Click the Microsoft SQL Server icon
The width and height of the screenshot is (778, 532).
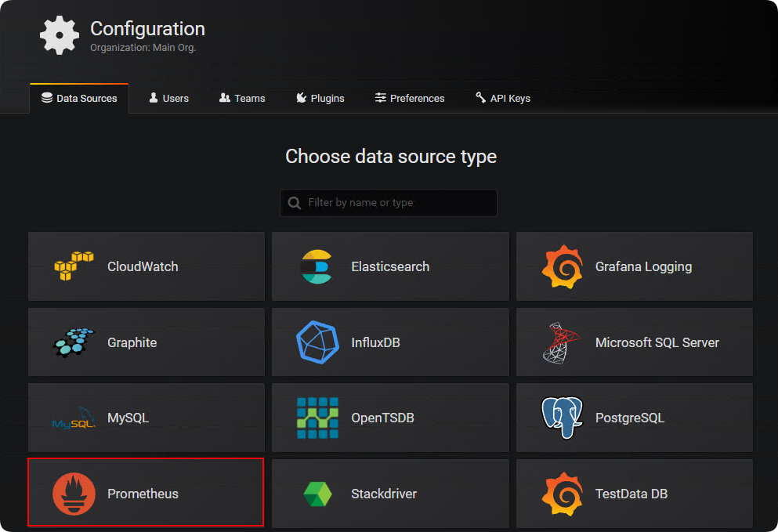tap(561, 343)
